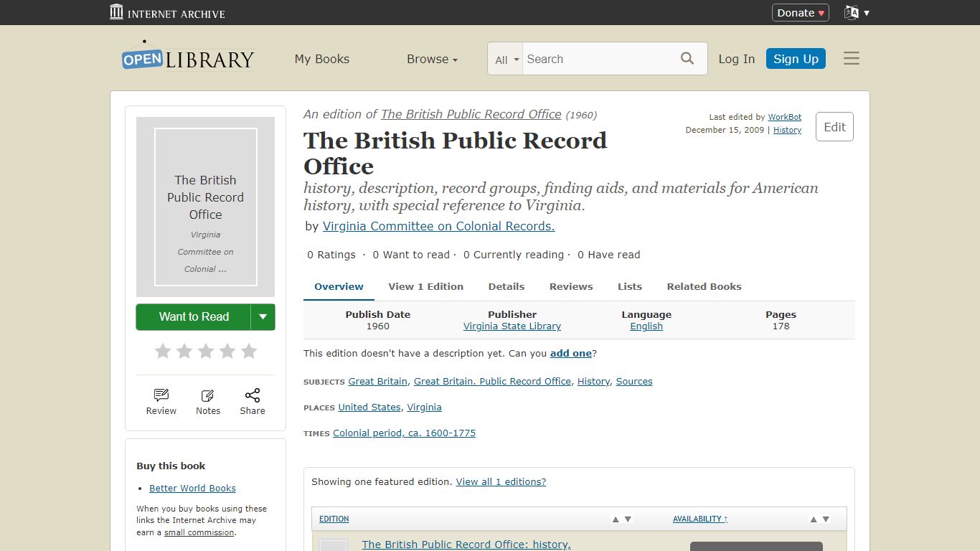Open the Virginia State Library publisher link
The width and height of the screenshot is (980, 551).
(512, 326)
